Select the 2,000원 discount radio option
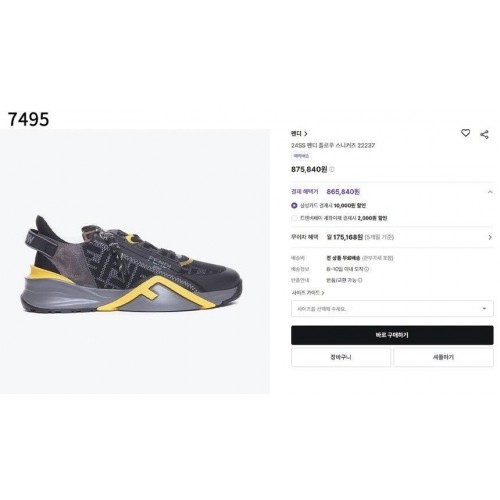 (294, 218)
